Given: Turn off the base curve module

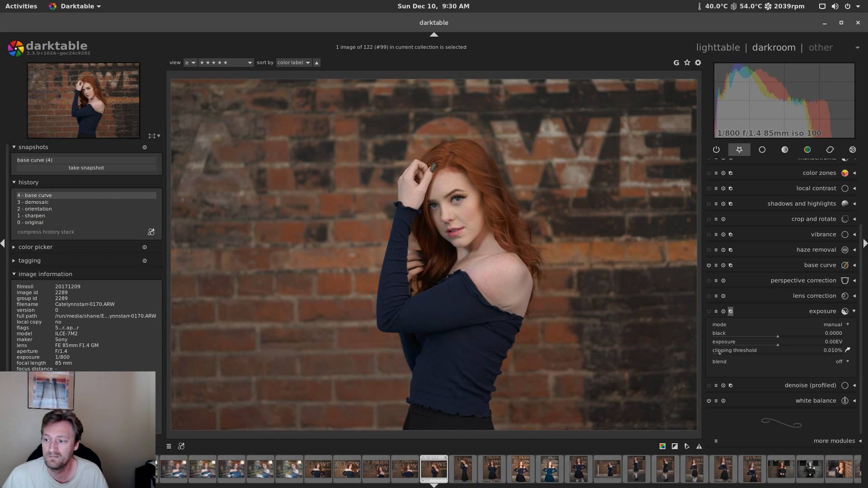Looking at the screenshot, I should [709, 265].
